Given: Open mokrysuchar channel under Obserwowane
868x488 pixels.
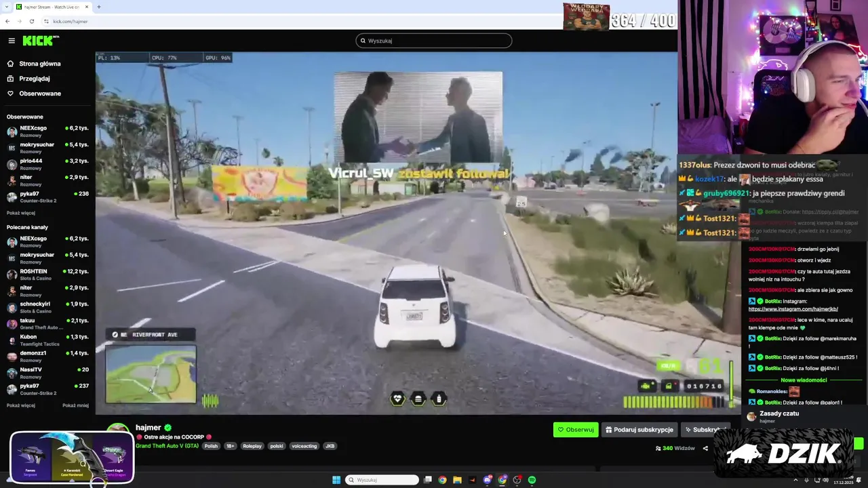Looking at the screenshot, I should click(47, 147).
